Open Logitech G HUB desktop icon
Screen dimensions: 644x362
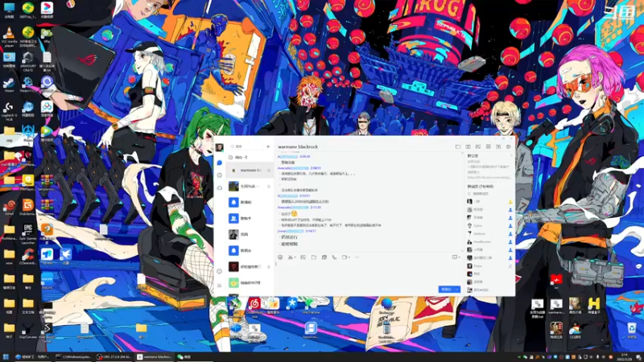[9, 111]
